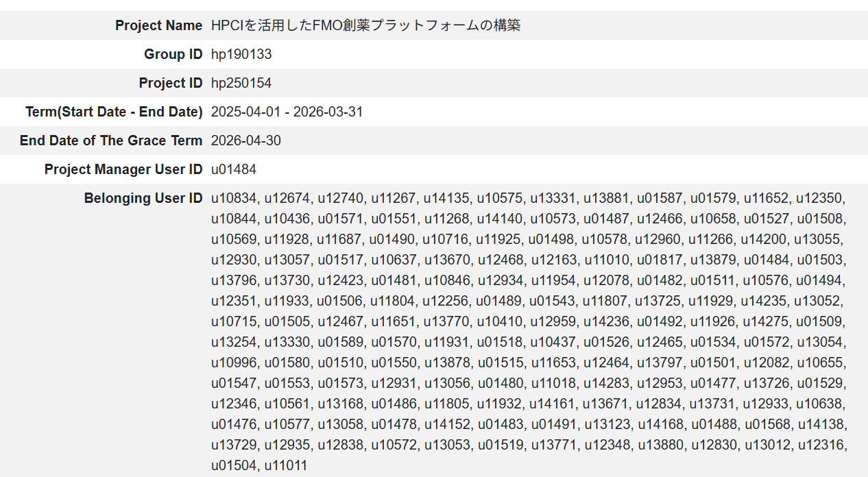Click user ID u14283 in the belonging list
The height and width of the screenshot is (477, 868).
[x=605, y=384]
